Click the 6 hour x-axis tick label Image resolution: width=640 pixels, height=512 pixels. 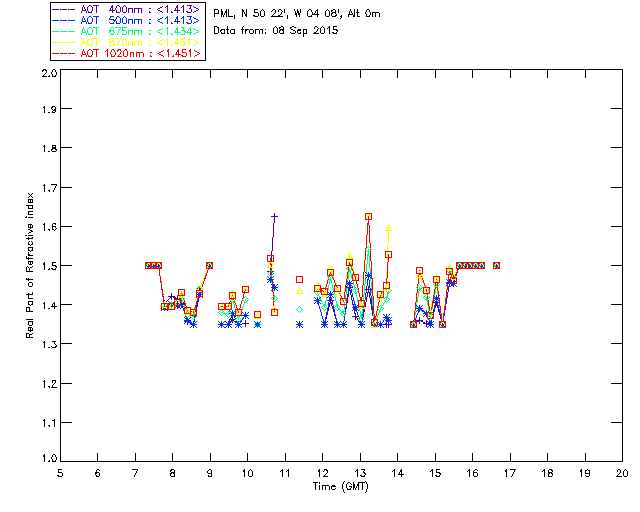pyautogui.click(x=98, y=473)
